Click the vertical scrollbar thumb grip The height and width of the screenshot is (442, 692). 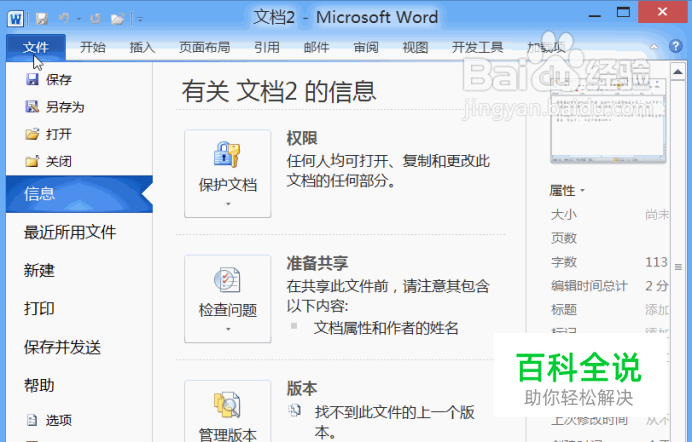click(678, 267)
